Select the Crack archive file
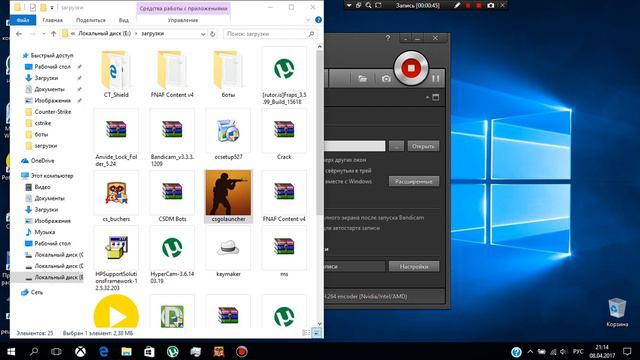Image resolution: width=640 pixels, height=360 pixels. (284, 135)
